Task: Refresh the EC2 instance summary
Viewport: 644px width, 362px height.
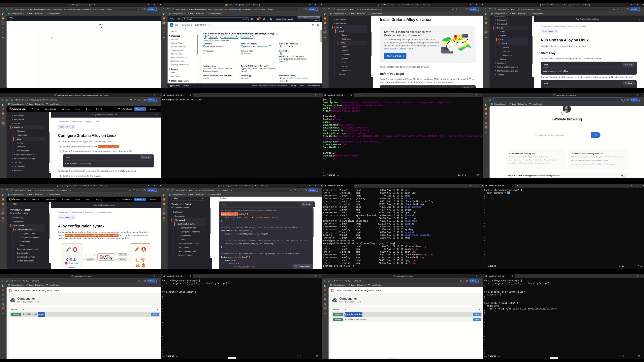Action: click(x=205, y=37)
